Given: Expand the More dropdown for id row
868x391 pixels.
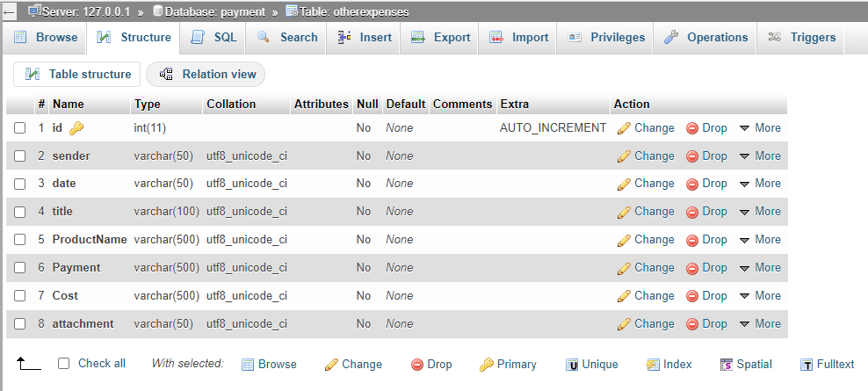Looking at the screenshot, I should [760, 128].
